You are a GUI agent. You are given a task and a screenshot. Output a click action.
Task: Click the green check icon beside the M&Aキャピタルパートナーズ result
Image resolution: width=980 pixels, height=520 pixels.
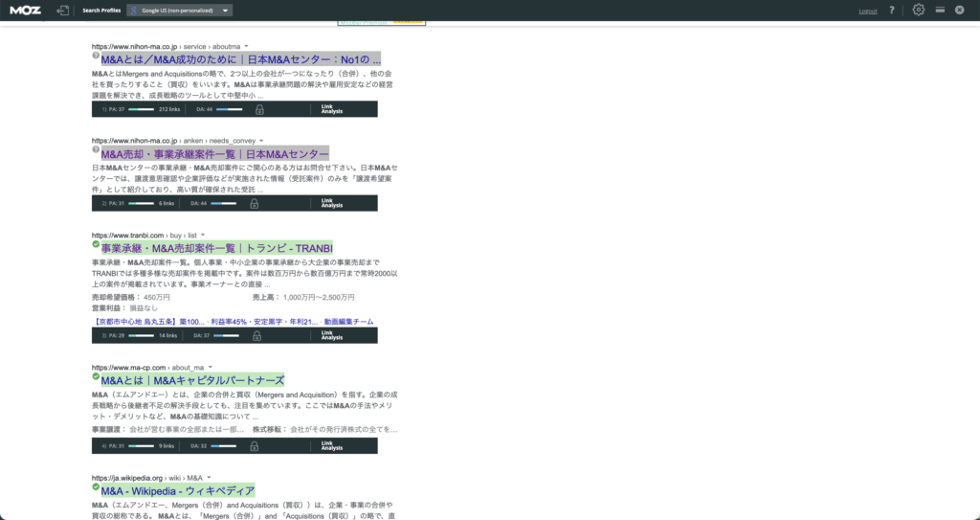(96, 376)
